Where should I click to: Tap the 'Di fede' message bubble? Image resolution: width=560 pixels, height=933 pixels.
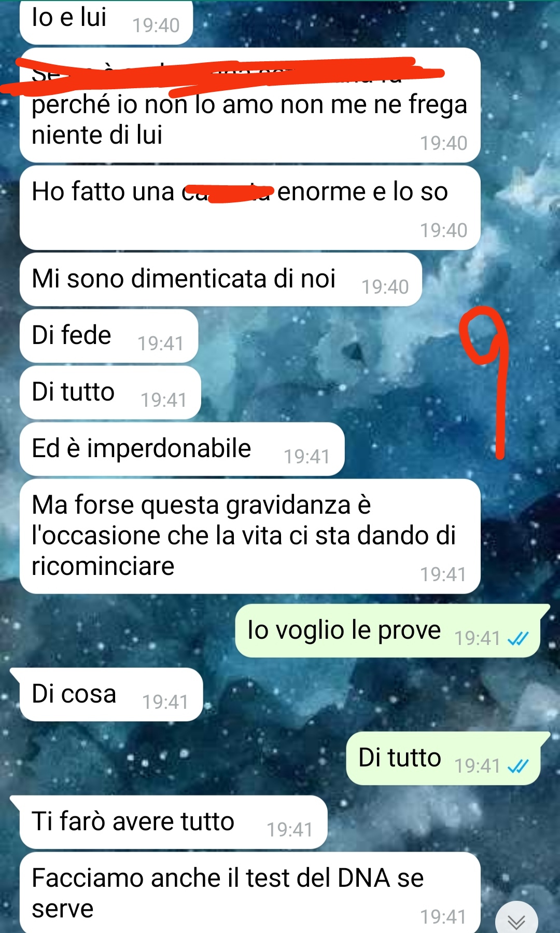click(x=109, y=336)
